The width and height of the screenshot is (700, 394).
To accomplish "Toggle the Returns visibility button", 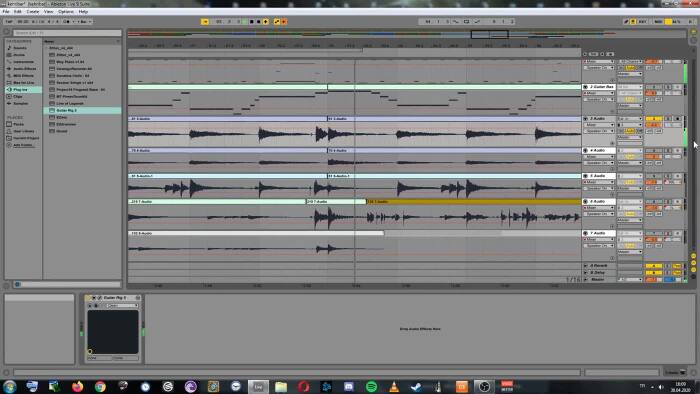I will point(693,263).
